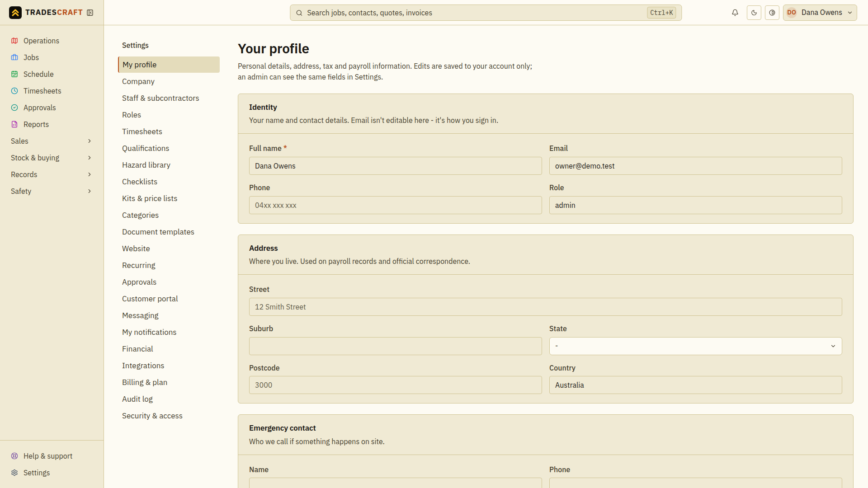
Task: Focus the global search field
Action: click(x=486, y=13)
